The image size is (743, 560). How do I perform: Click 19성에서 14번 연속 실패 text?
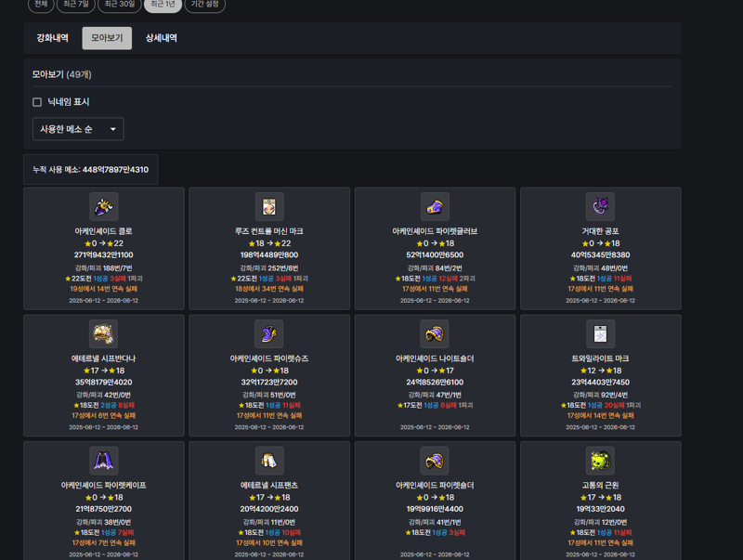point(104,289)
